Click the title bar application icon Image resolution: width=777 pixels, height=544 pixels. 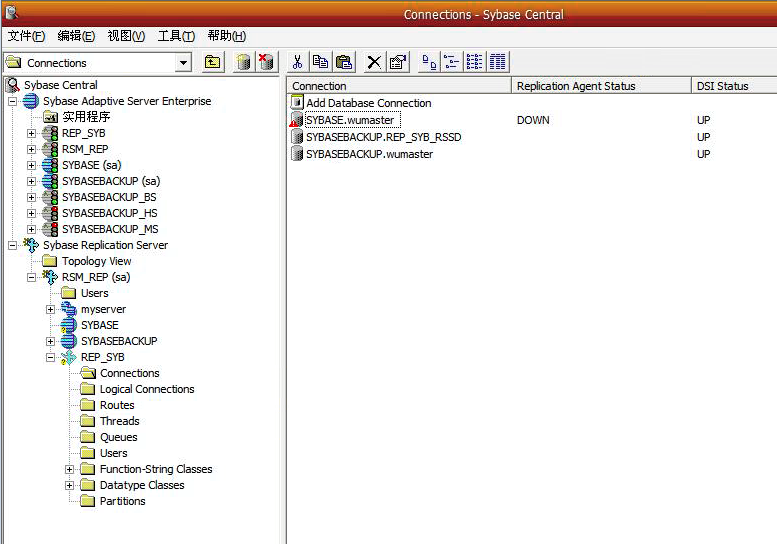click(x=11, y=12)
